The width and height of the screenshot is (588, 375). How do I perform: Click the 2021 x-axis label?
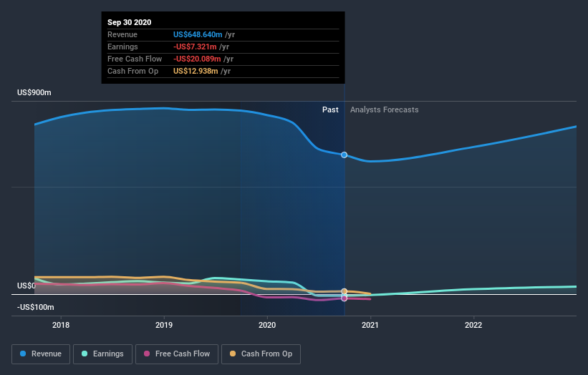click(370, 325)
